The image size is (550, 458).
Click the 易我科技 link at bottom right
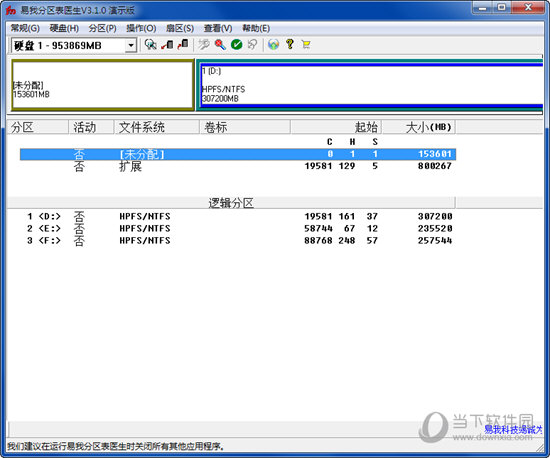513,429
